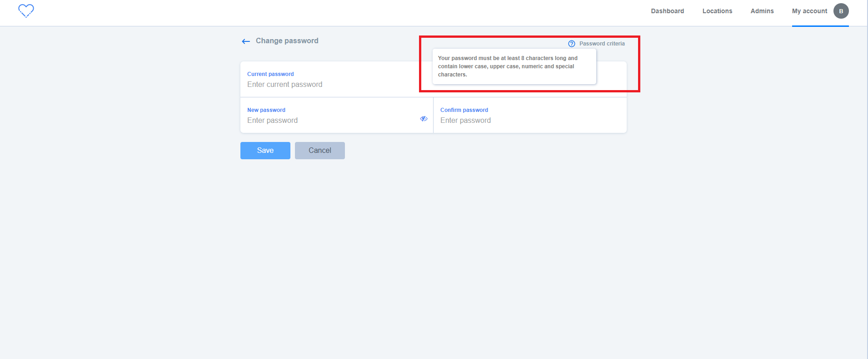Select My account in navigation
Viewport: 868px width, 359px height.
coord(809,11)
